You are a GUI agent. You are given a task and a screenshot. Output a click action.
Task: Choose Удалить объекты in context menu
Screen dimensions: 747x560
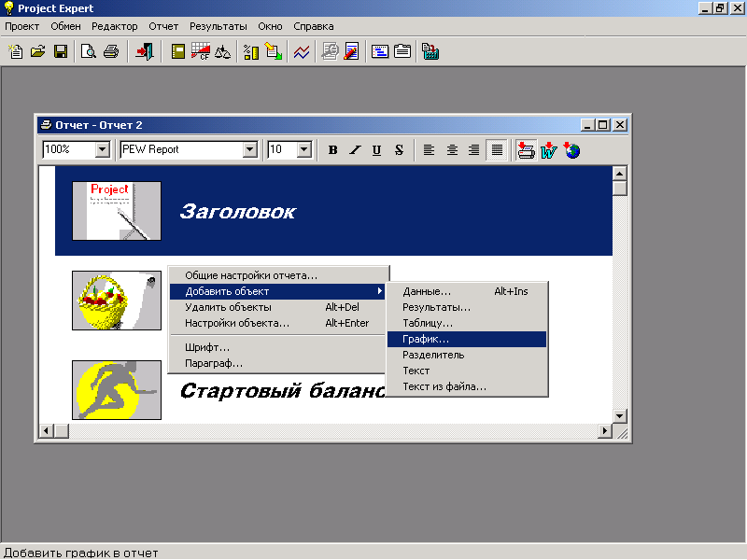pyautogui.click(x=277, y=307)
